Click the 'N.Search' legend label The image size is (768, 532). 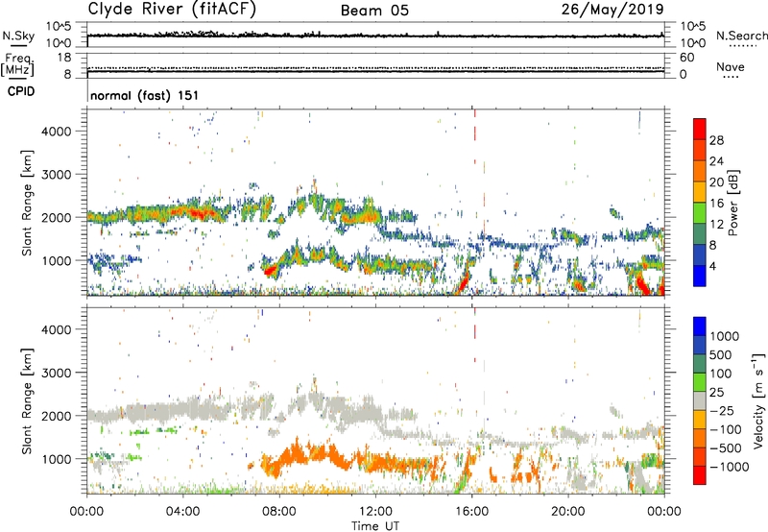(x=741, y=36)
